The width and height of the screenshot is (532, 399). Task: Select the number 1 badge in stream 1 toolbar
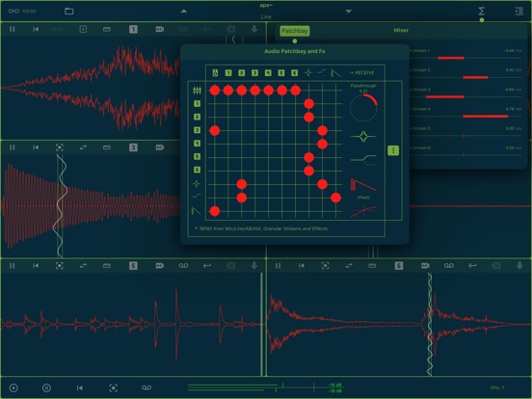(x=133, y=29)
